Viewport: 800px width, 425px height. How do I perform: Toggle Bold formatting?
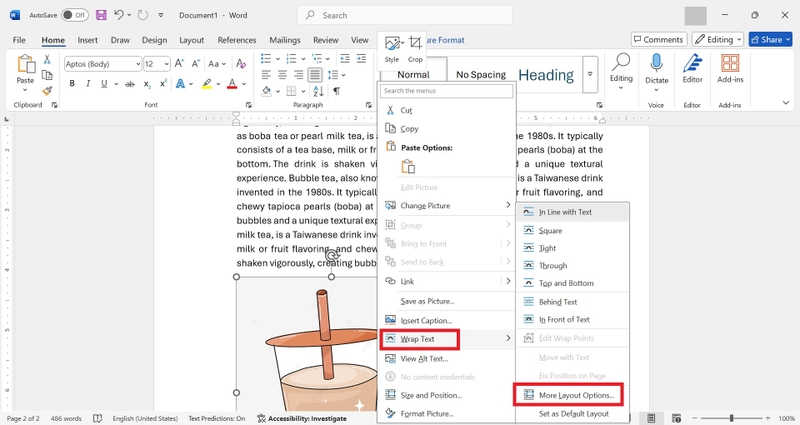[x=72, y=84]
